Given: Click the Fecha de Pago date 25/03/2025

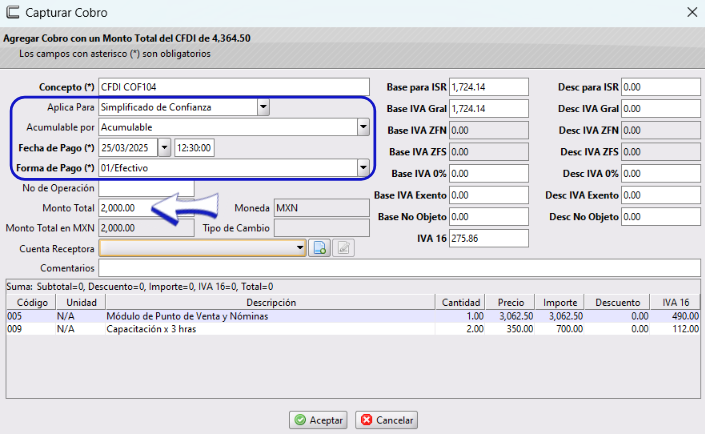Looking at the screenshot, I should pos(128,148).
